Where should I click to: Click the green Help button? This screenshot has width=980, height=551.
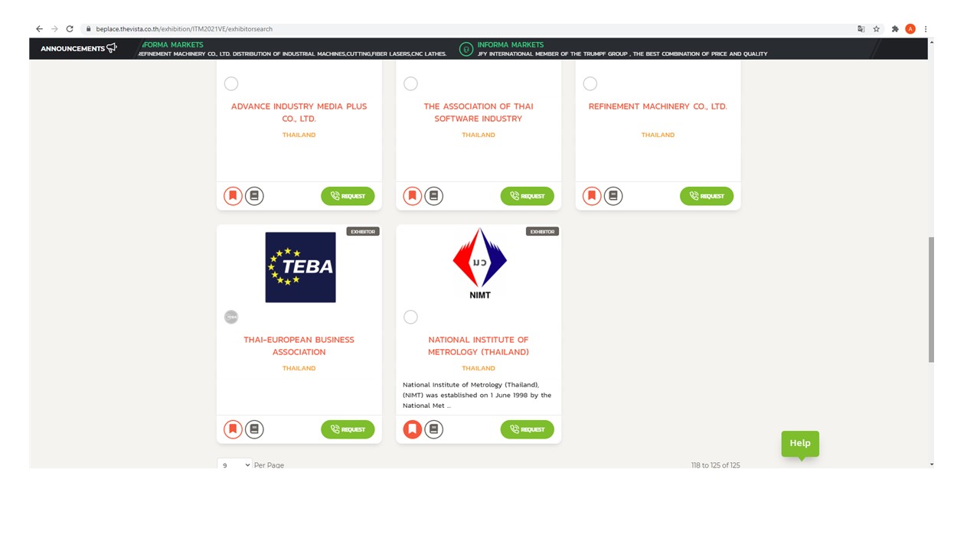tap(800, 443)
